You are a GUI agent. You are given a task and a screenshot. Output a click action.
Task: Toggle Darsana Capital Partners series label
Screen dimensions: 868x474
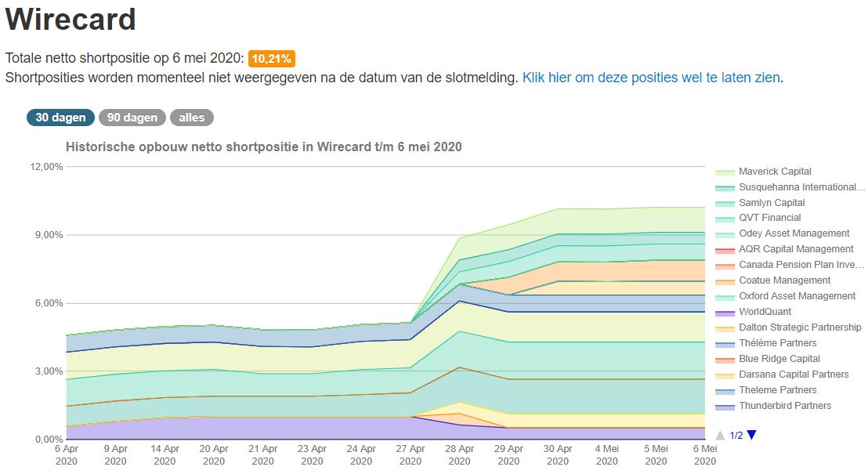click(x=793, y=374)
